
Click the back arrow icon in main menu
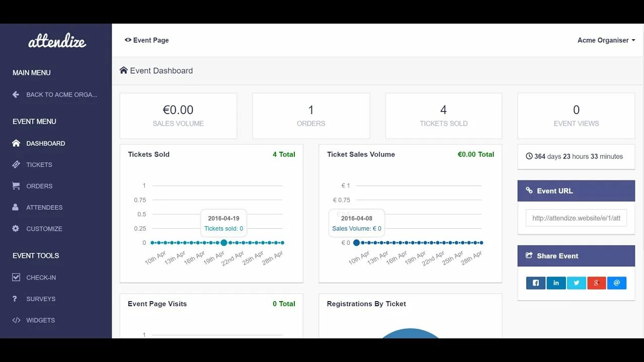(x=16, y=95)
